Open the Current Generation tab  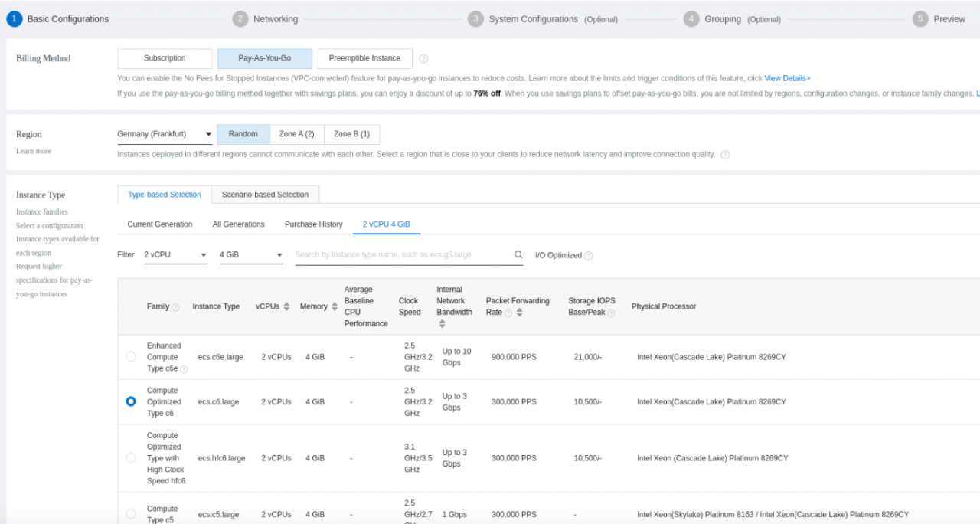(x=160, y=224)
